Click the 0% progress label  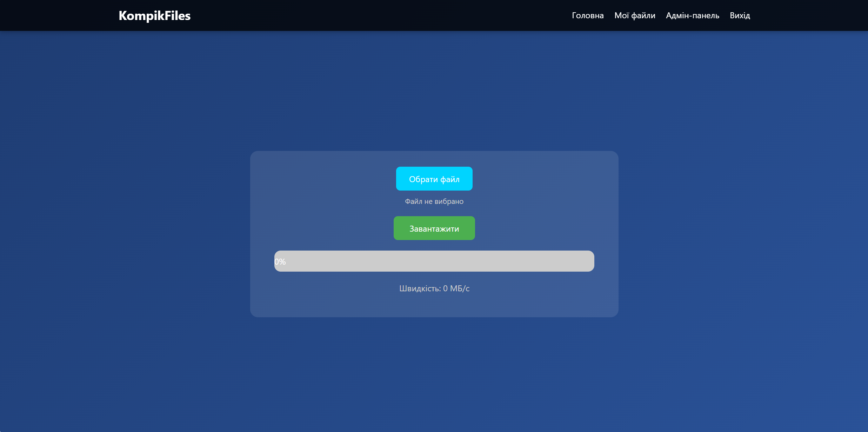(280, 262)
